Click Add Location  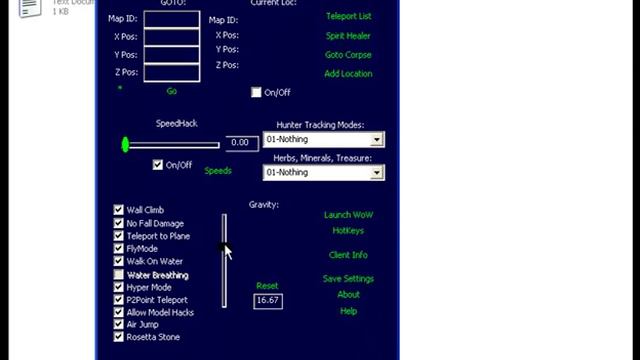[x=348, y=74]
